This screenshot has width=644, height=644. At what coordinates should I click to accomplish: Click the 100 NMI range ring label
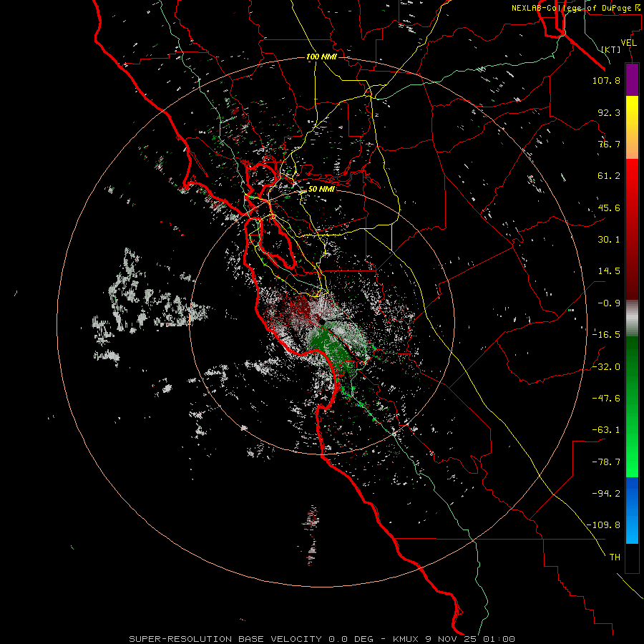(x=321, y=57)
